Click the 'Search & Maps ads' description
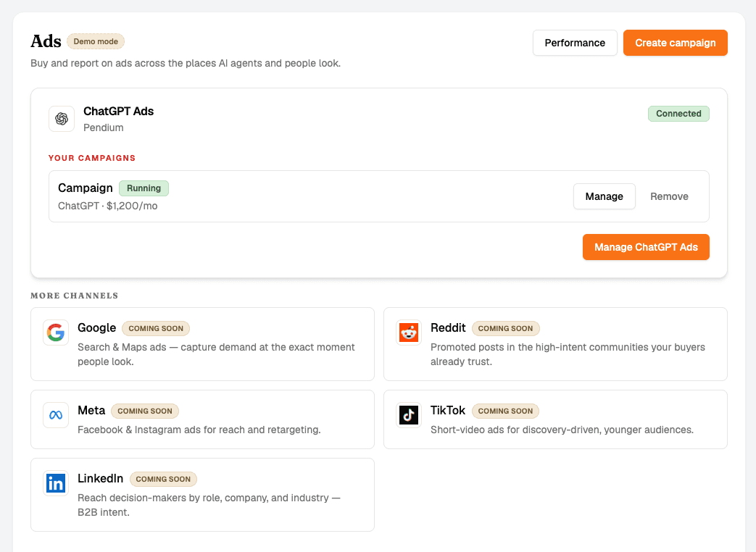 pos(216,354)
